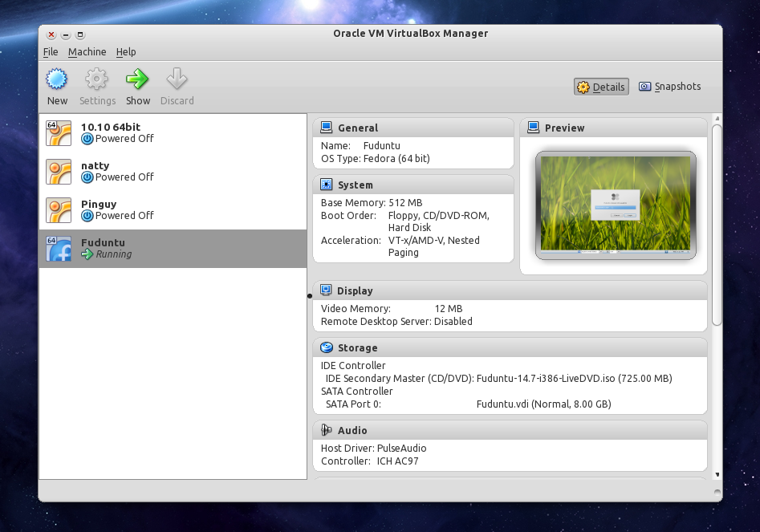760x532 pixels.
Task: Click the Audio section speaker icon
Action: click(326, 431)
